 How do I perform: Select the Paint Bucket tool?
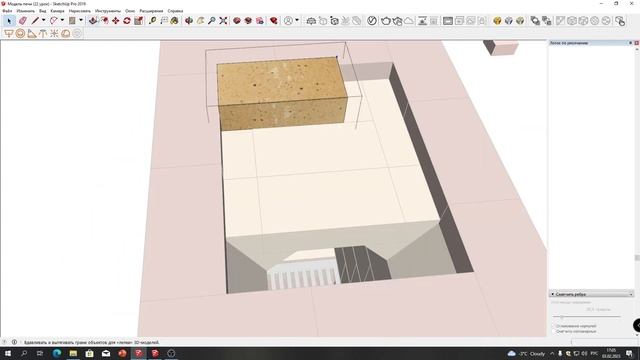click(x=175, y=20)
